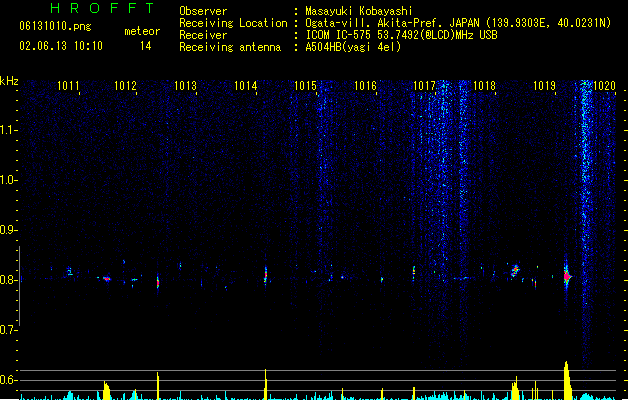Image resolution: width=629 pixels, height=400 pixels.
Task: Click the 1012 time axis marker
Action: click(x=125, y=86)
